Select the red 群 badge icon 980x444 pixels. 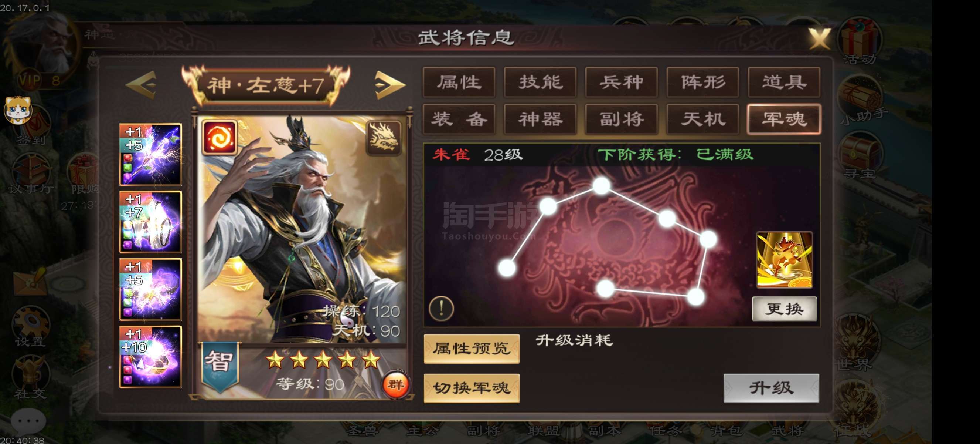click(x=396, y=384)
